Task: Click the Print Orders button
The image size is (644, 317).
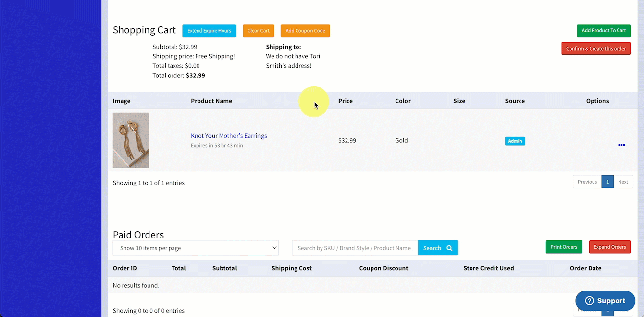Action: click(x=564, y=247)
